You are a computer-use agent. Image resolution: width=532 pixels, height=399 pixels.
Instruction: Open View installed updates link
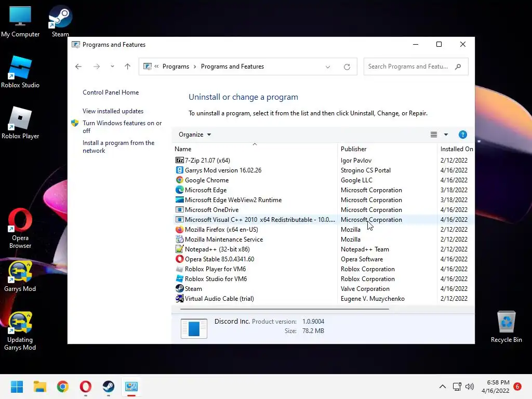[113, 111]
